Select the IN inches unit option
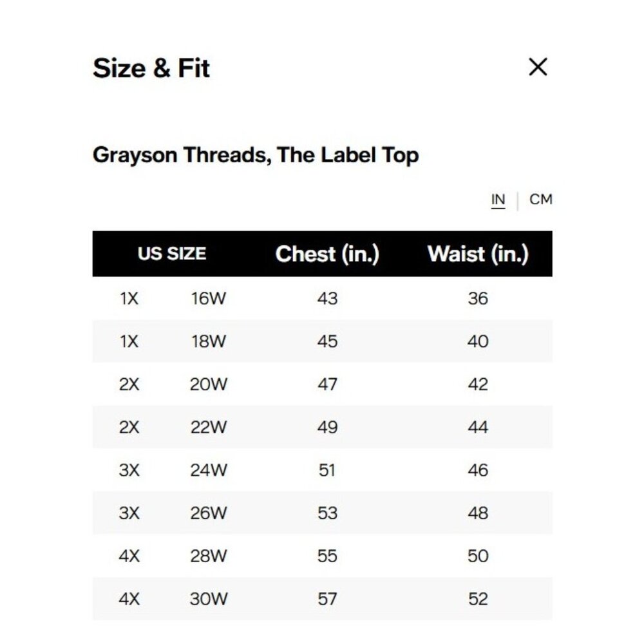Image resolution: width=644 pixels, height=644 pixels. pyautogui.click(x=498, y=200)
